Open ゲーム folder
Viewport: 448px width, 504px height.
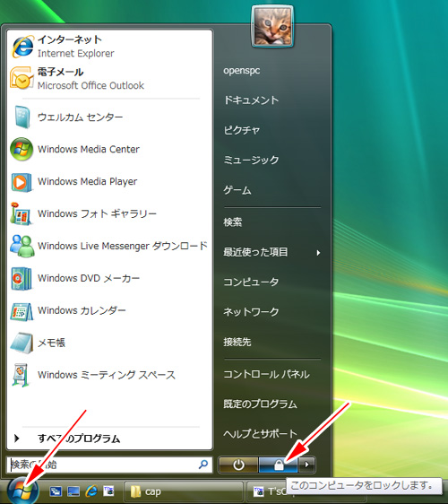[x=237, y=190]
